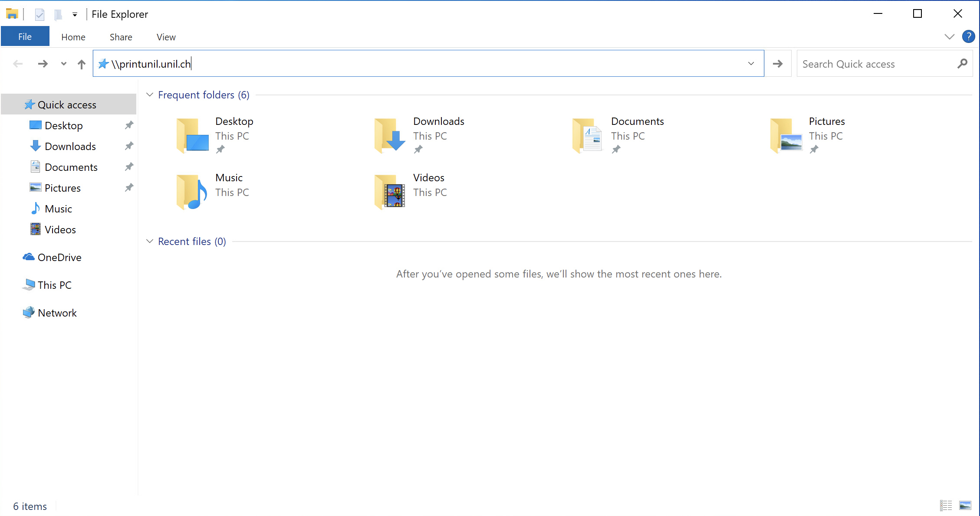Toggle pin for Downloads in sidebar
The image size is (980, 516).
[x=129, y=146]
